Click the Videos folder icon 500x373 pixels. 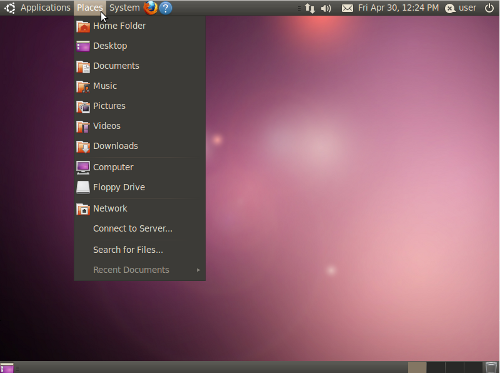pos(83,126)
